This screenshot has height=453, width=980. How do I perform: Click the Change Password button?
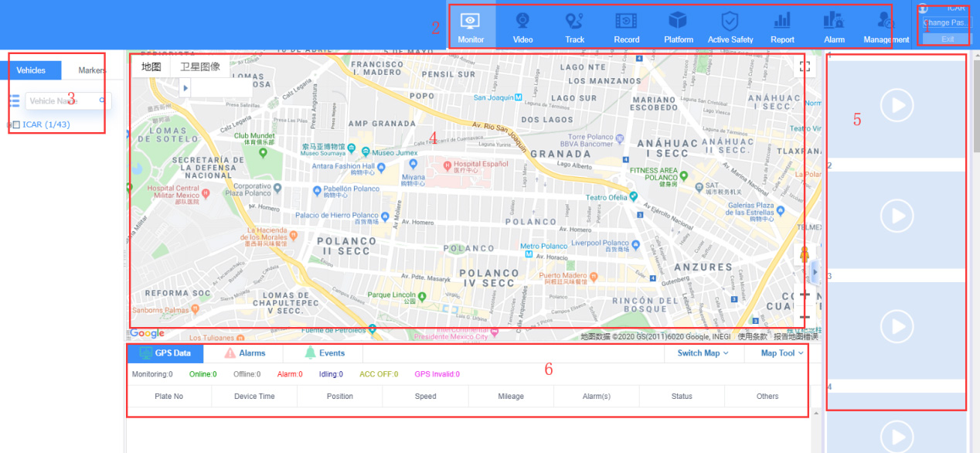pyautogui.click(x=946, y=22)
